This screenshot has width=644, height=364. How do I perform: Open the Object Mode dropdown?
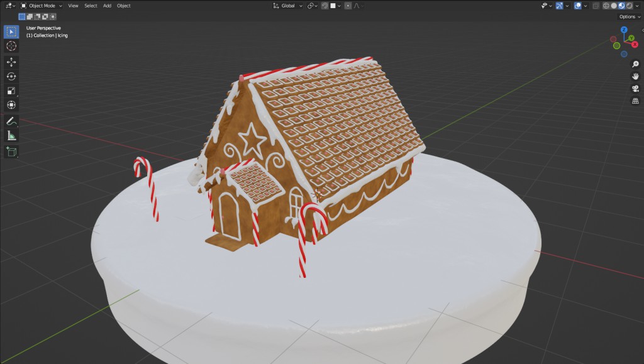pos(42,6)
